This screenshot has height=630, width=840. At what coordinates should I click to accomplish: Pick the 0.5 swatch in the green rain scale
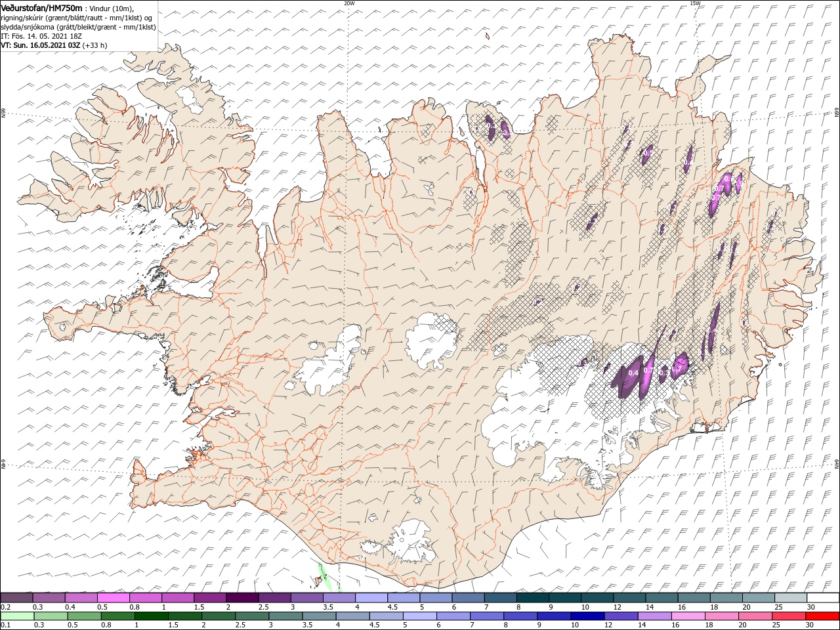click(x=84, y=616)
